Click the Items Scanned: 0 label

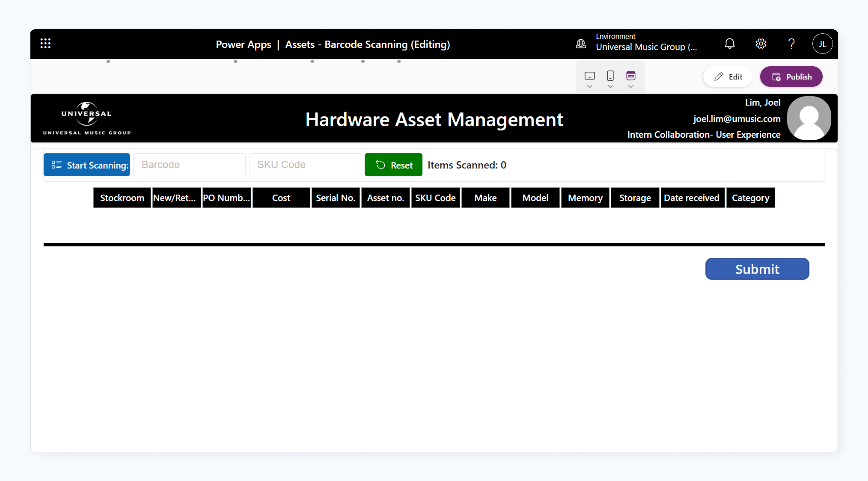click(x=467, y=165)
